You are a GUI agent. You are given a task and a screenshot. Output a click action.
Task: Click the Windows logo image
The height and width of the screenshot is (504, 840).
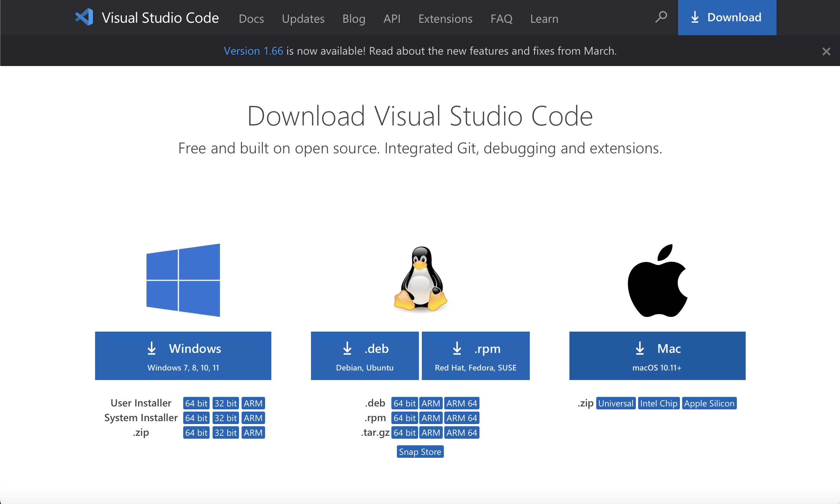pyautogui.click(x=183, y=280)
